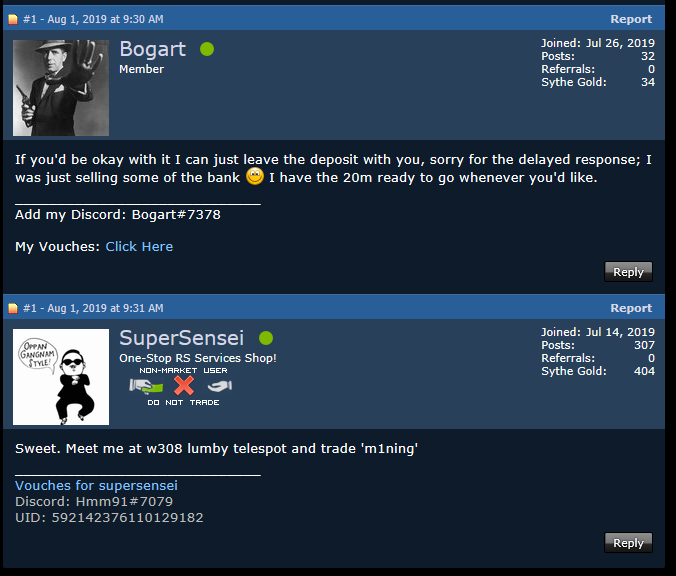Open Bogart's vouches via Click Here
Screen dimensions: 676x576
point(139,247)
